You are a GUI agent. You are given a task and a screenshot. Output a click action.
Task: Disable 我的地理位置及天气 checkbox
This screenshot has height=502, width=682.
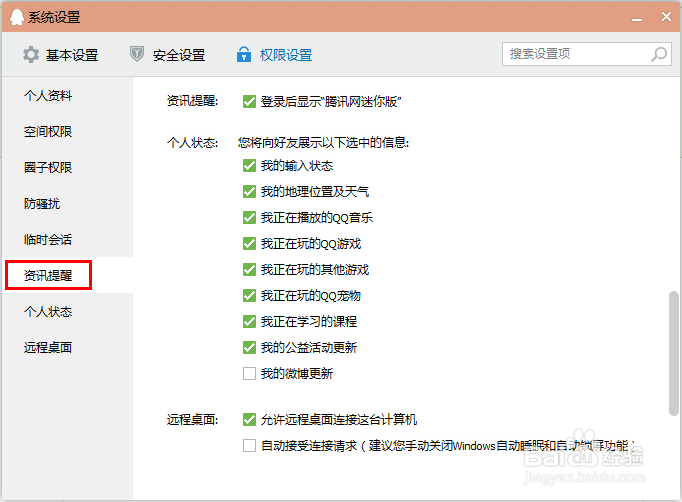(x=249, y=191)
